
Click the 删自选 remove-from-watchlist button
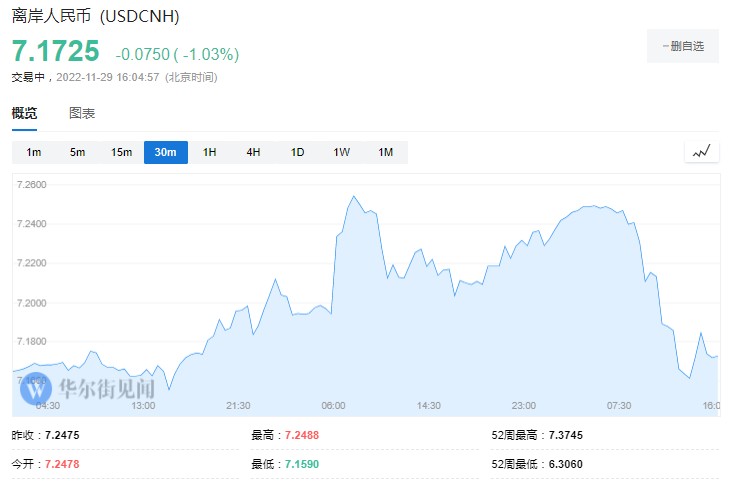tap(683, 46)
